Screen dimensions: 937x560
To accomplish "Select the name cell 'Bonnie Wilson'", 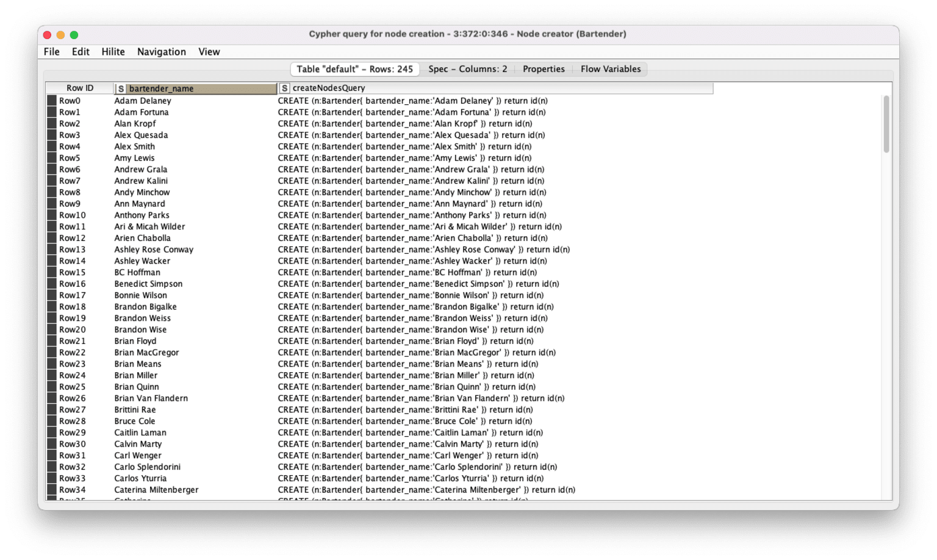I will 195,295.
